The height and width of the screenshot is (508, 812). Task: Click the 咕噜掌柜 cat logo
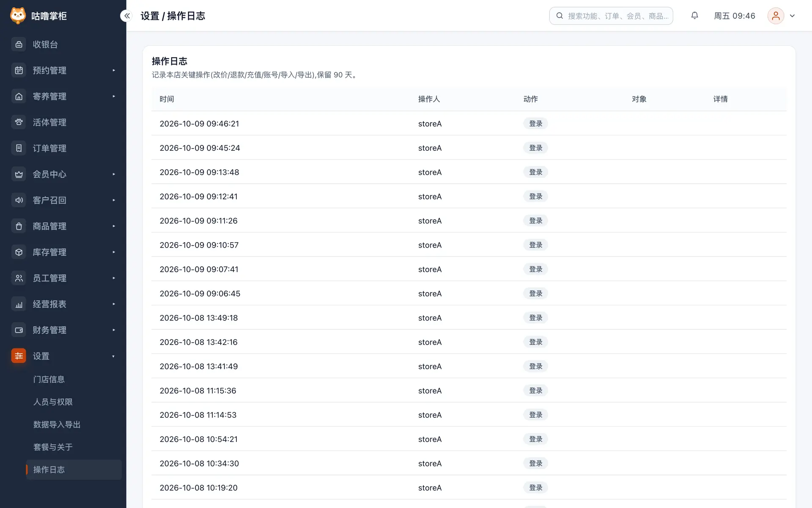pos(18,16)
